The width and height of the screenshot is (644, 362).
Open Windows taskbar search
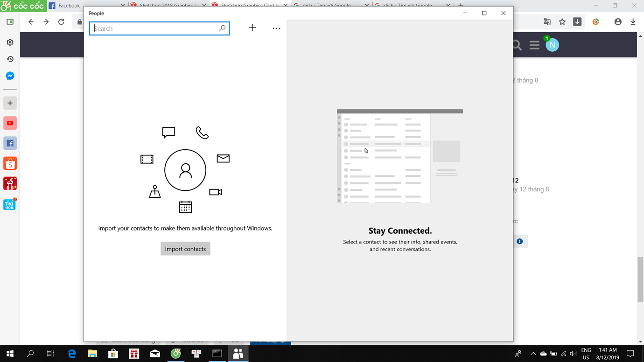click(30, 354)
